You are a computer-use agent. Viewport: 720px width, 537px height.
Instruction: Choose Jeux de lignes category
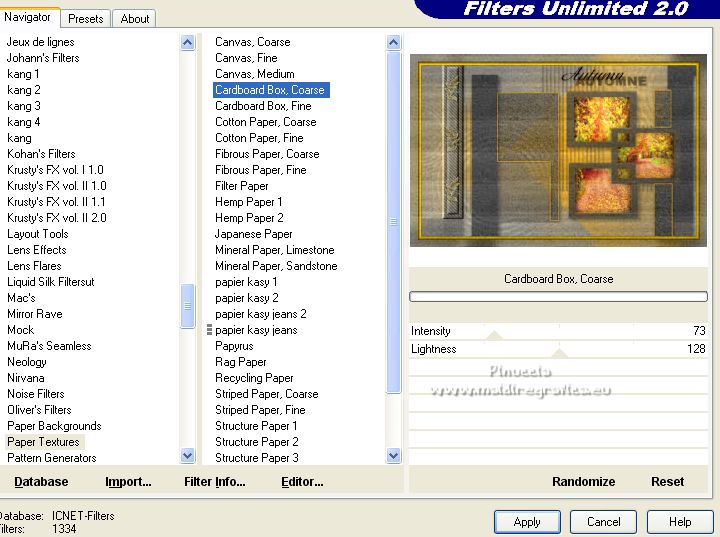click(x=40, y=42)
